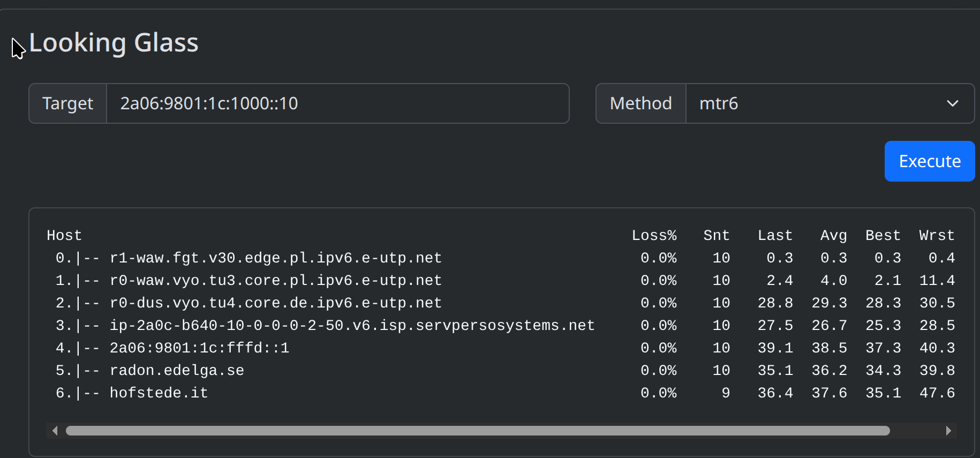Click the left scroll arrow of output

click(55, 431)
